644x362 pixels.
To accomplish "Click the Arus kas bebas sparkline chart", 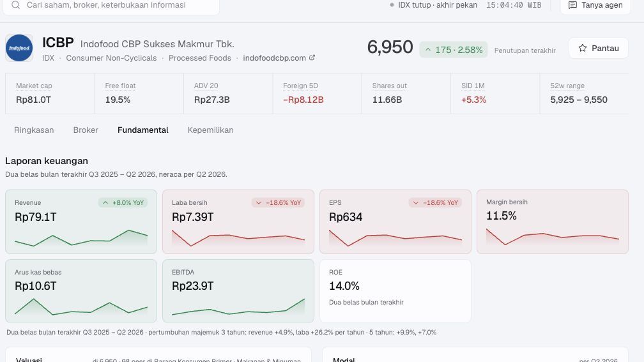I will (x=81, y=307).
